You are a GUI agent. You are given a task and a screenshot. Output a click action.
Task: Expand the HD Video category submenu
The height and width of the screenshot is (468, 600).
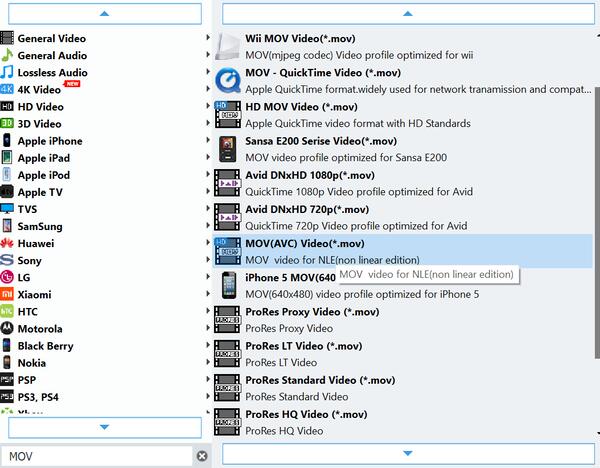click(x=208, y=106)
